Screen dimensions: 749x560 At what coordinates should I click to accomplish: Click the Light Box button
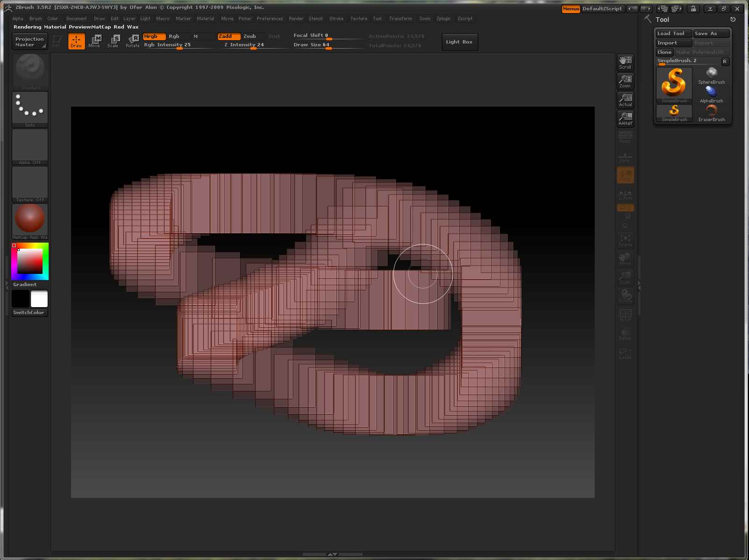(x=459, y=42)
